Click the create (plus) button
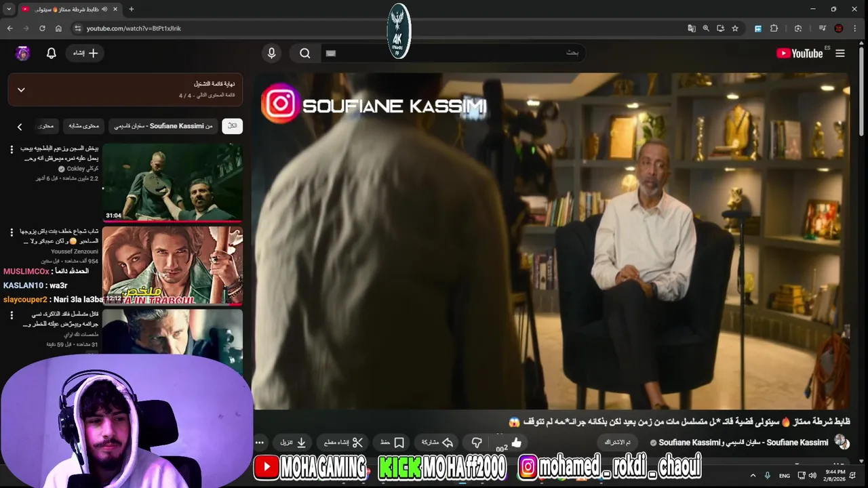 [x=85, y=53]
